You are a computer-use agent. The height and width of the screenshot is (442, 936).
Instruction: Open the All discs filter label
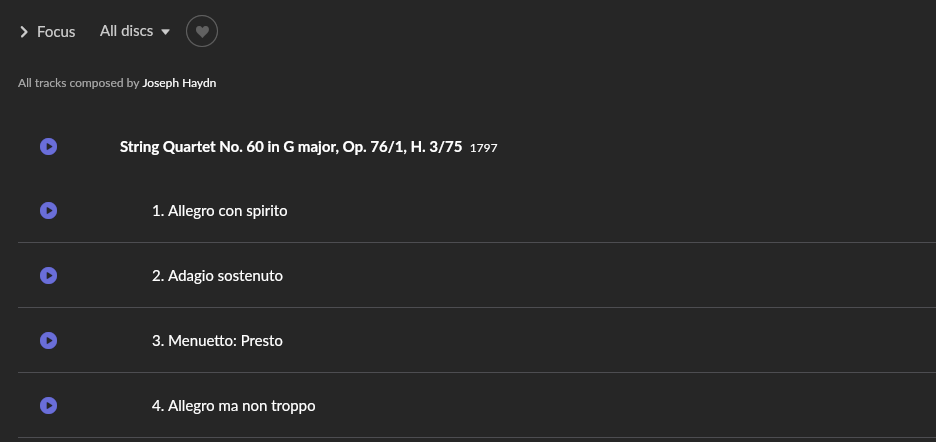127,31
